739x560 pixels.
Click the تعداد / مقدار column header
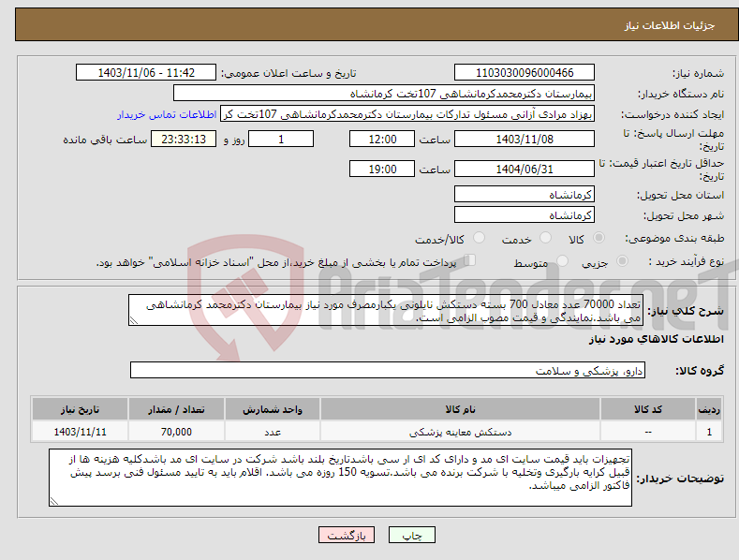(176, 409)
